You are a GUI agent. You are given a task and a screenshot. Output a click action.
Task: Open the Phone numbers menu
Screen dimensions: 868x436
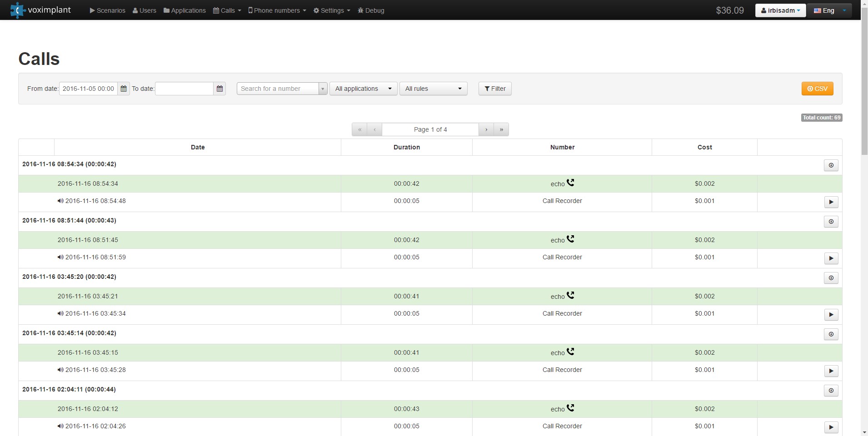point(277,10)
